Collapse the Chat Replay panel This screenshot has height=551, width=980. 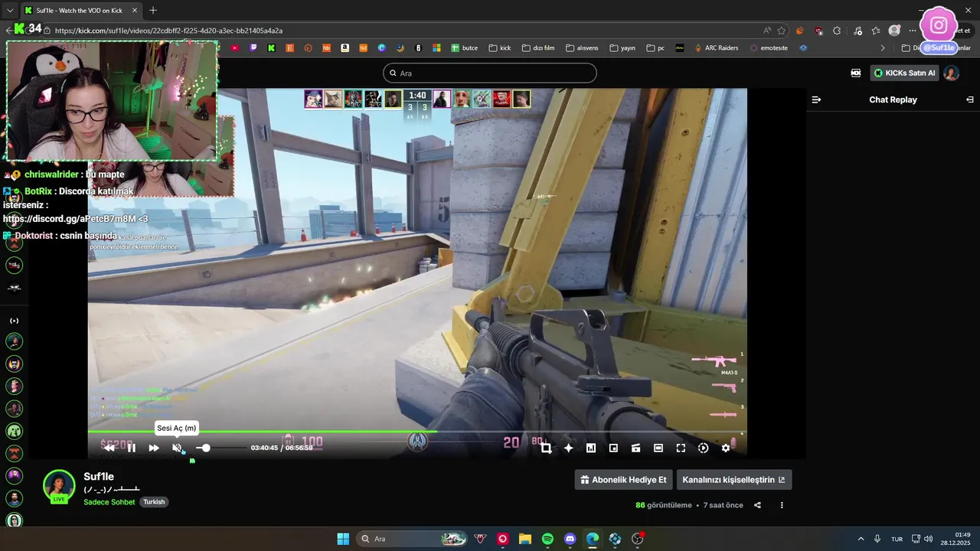[970, 99]
